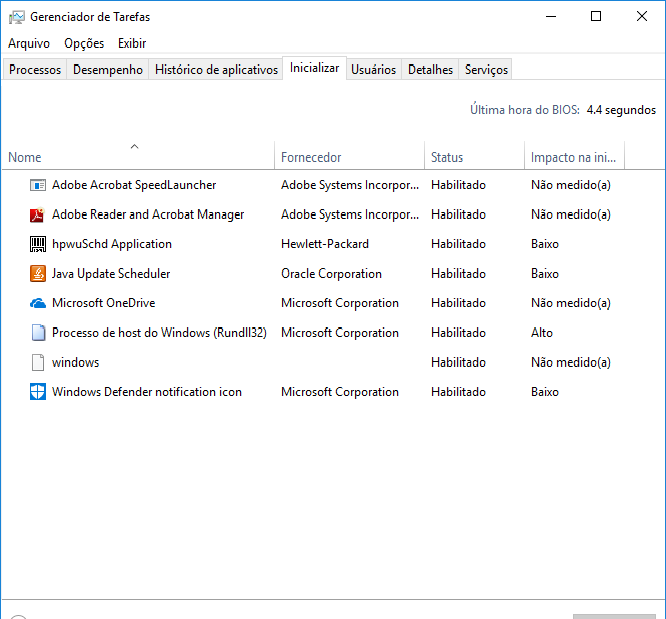Close the Gerenciador de Tarefas window
Screen dimensions: 666x619
tap(642, 17)
